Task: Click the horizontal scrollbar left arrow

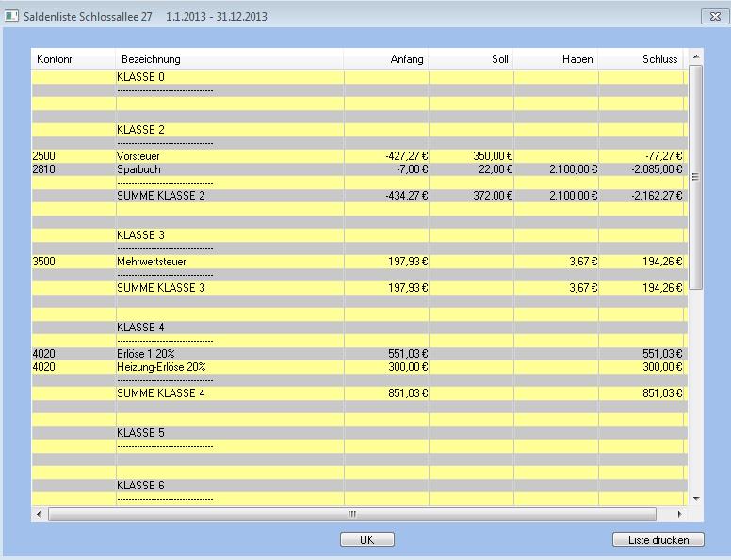Action: click(39, 515)
